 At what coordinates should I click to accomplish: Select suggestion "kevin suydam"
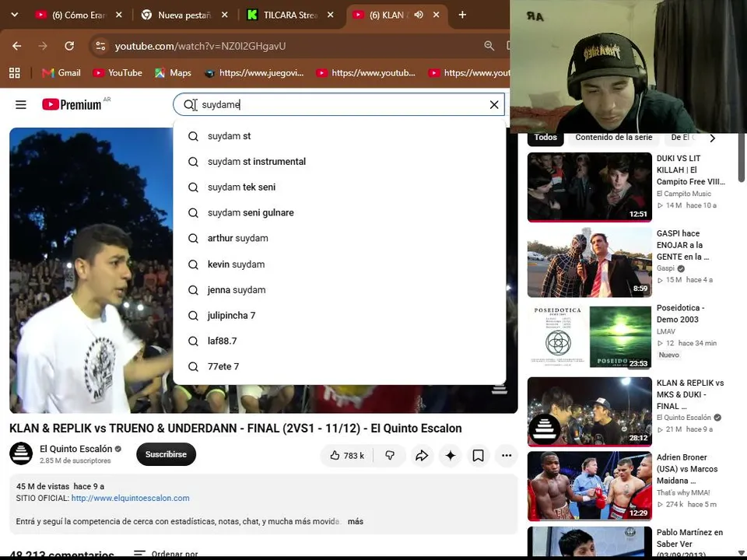pyautogui.click(x=339, y=264)
